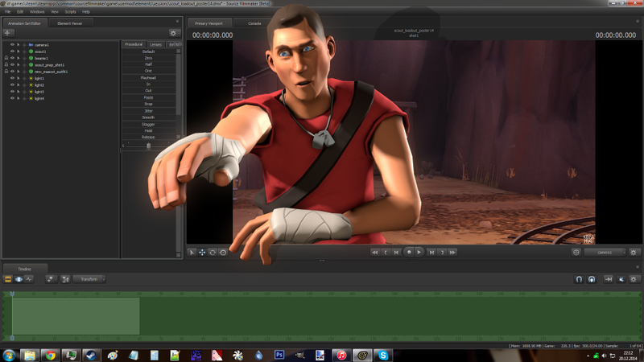Click the bookmark tool icon in timeline toolbar
Image resolution: width=644 pixels, height=362 pixels.
click(x=50, y=279)
